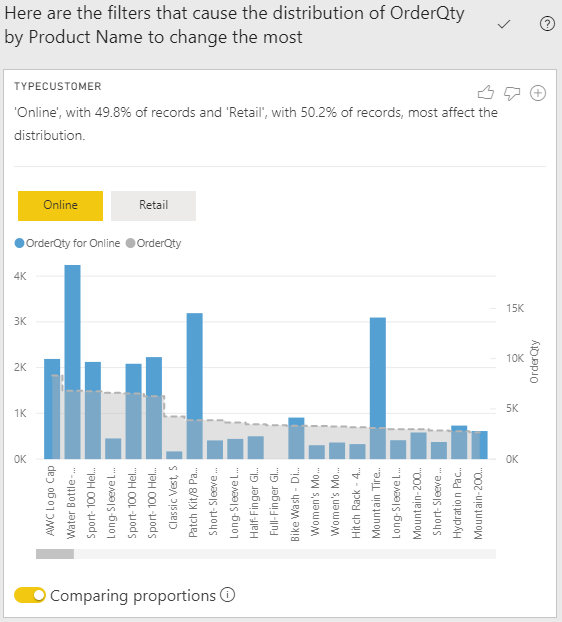Image resolution: width=562 pixels, height=622 pixels.
Task: Add insight visual with plus icon
Action: click(538, 93)
